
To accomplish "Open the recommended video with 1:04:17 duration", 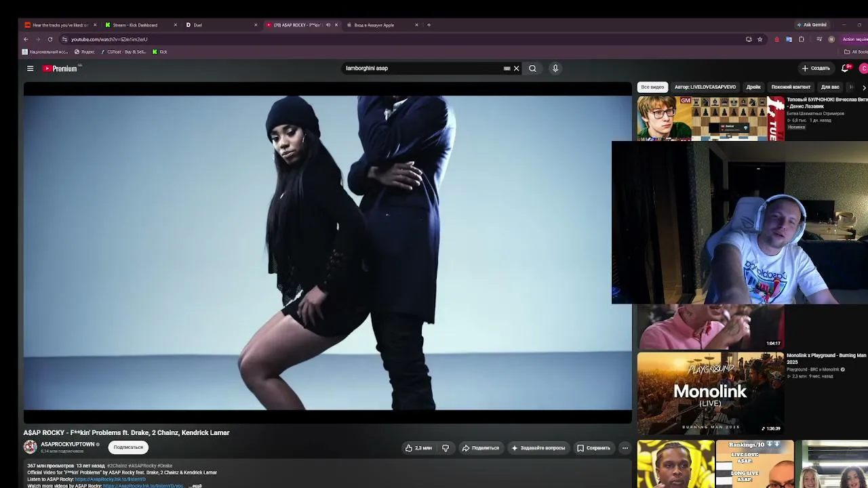I will pos(710,327).
